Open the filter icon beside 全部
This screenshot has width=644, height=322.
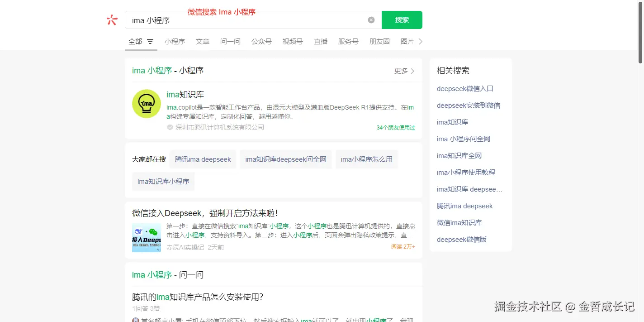150,42
